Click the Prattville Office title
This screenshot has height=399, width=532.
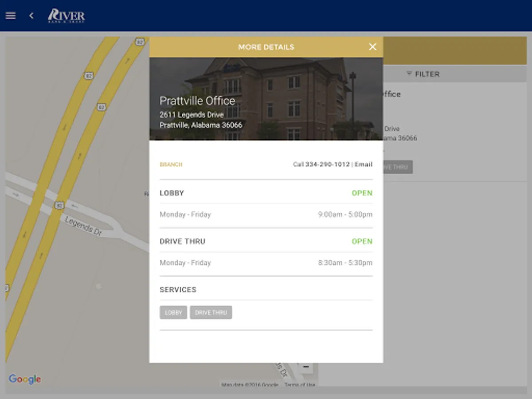click(x=197, y=101)
